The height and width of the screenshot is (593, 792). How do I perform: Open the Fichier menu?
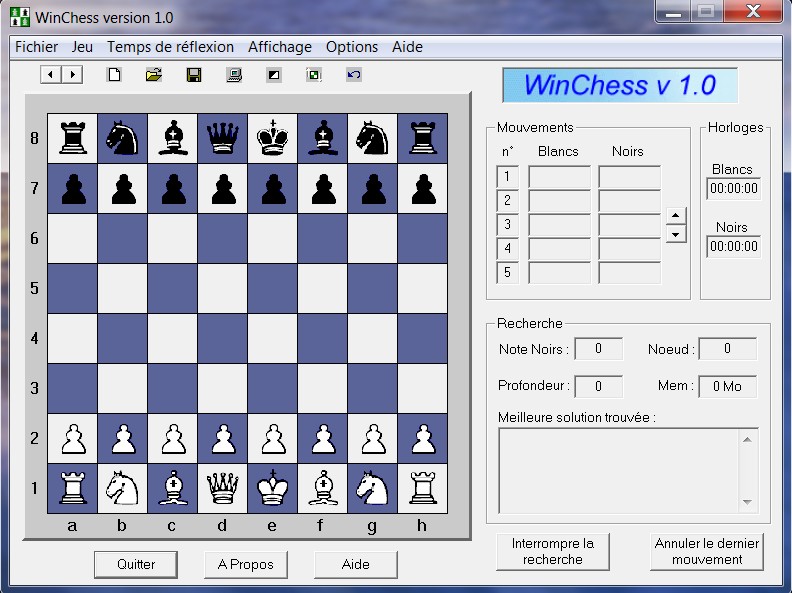[36, 47]
